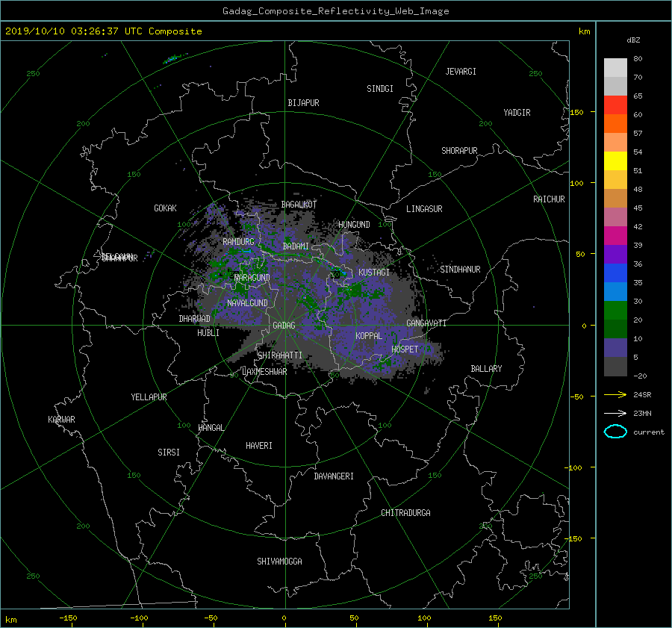Click the SINDGI city label
672x628 pixels.
point(380,89)
